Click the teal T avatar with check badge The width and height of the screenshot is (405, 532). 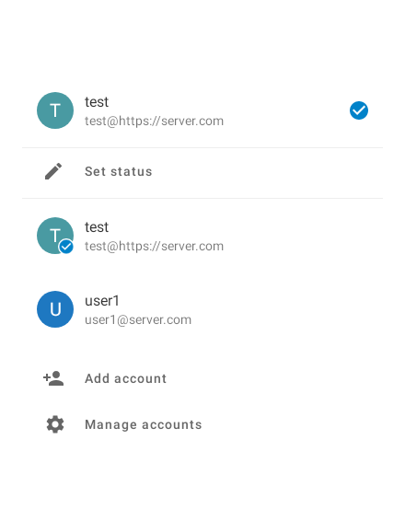(55, 236)
